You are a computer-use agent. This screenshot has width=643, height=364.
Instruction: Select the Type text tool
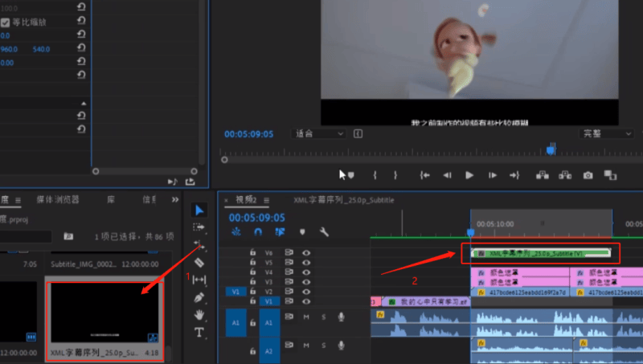pyautogui.click(x=199, y=333)
